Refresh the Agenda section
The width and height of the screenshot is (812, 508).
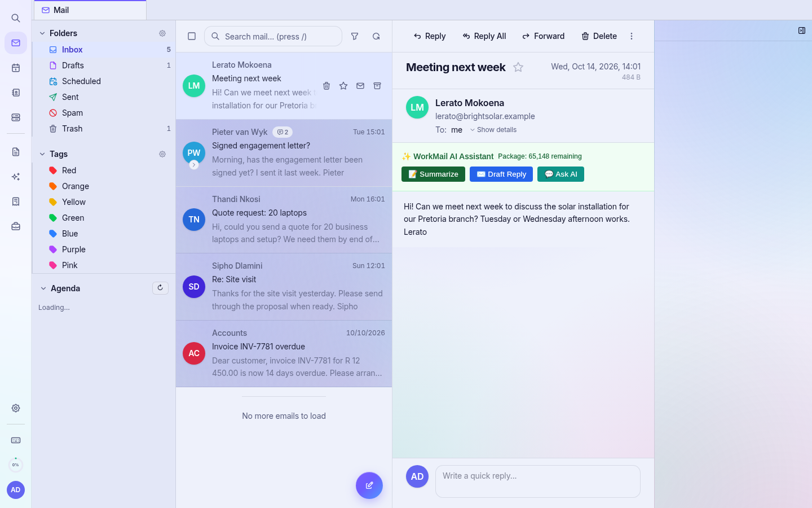160,288
